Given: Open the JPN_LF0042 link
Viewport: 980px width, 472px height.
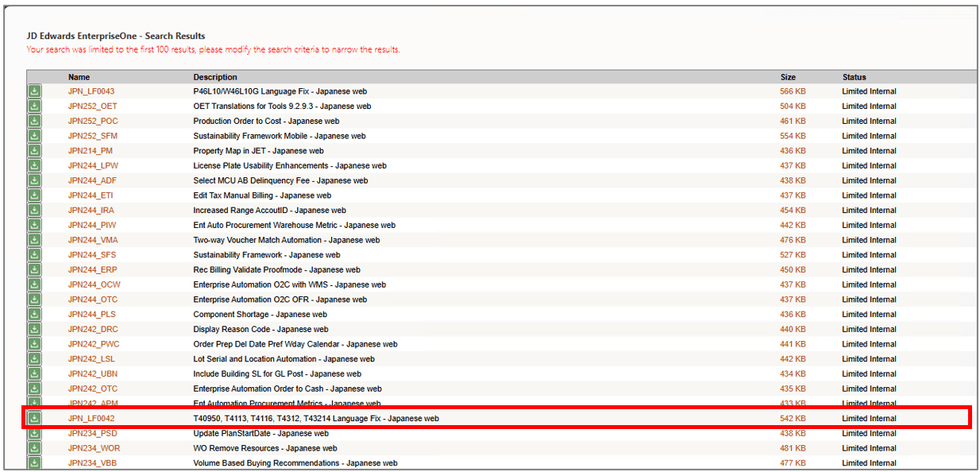Looking at the screenshot, I should [91, 418].
